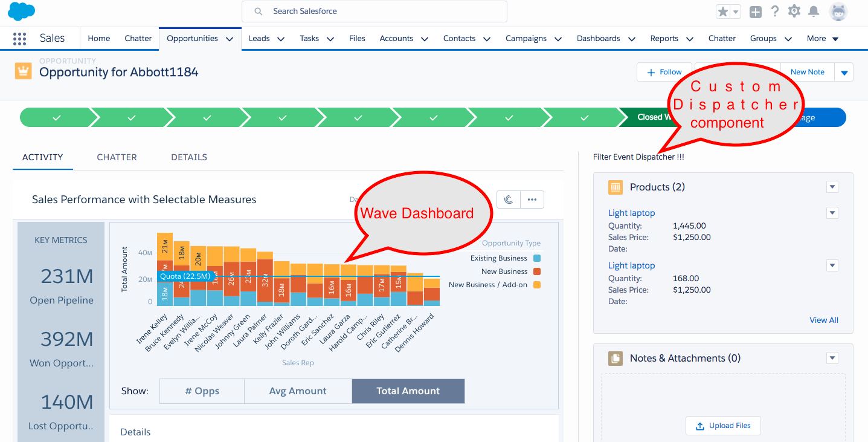Open the user profile avatar

pos(838,11)
